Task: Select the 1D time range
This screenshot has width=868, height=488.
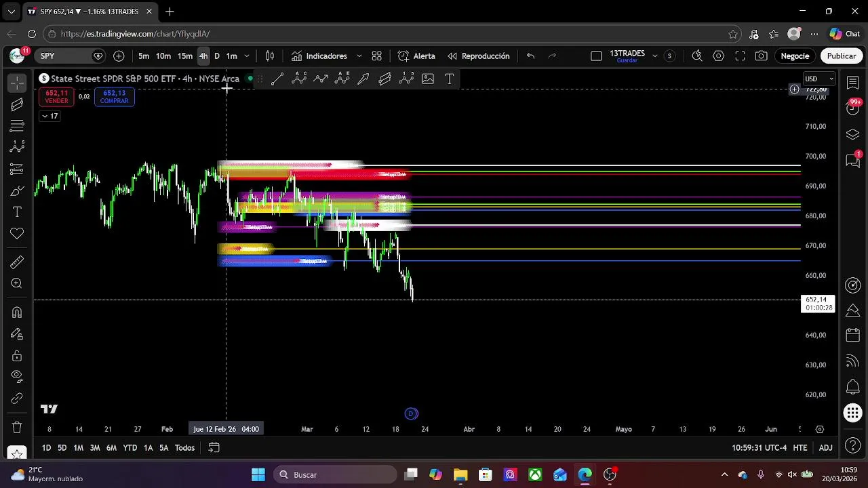Action: [46, 448]
